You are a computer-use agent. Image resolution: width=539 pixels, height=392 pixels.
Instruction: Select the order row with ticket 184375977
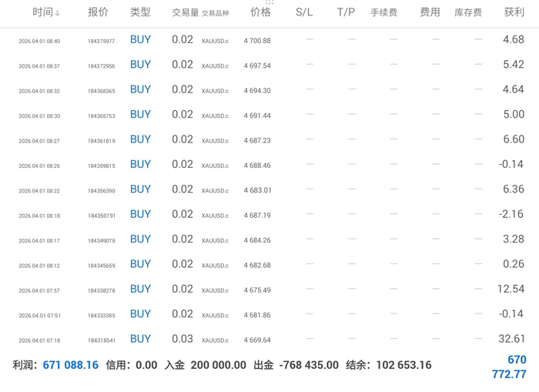[x=101, y=42]
